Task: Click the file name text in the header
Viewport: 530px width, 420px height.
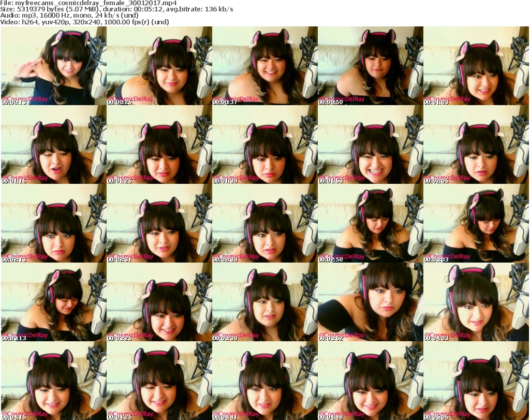Action: click(x=88, y=3)
